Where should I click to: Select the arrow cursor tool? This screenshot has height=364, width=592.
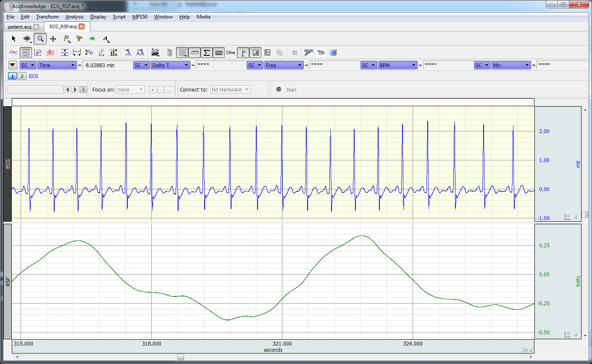click(14, 39)
